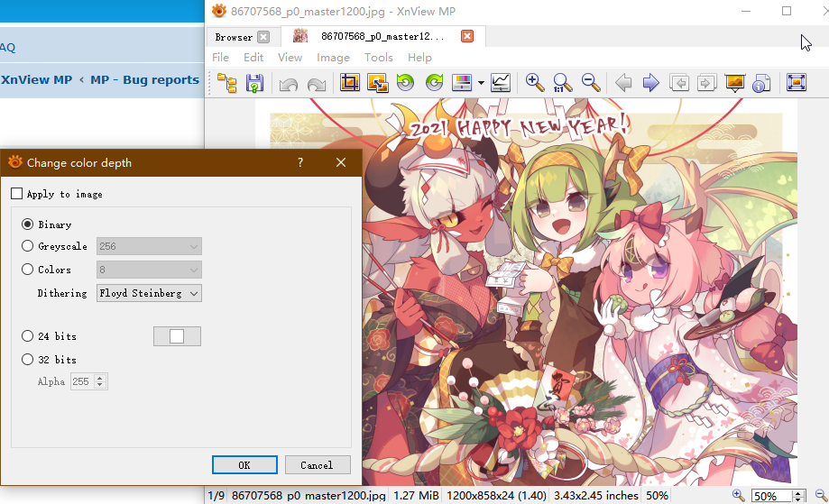Image resolution: width=829 pixels, height=504 pixels.
Task: Close the image tab with red X
Action: pos(467,36)
